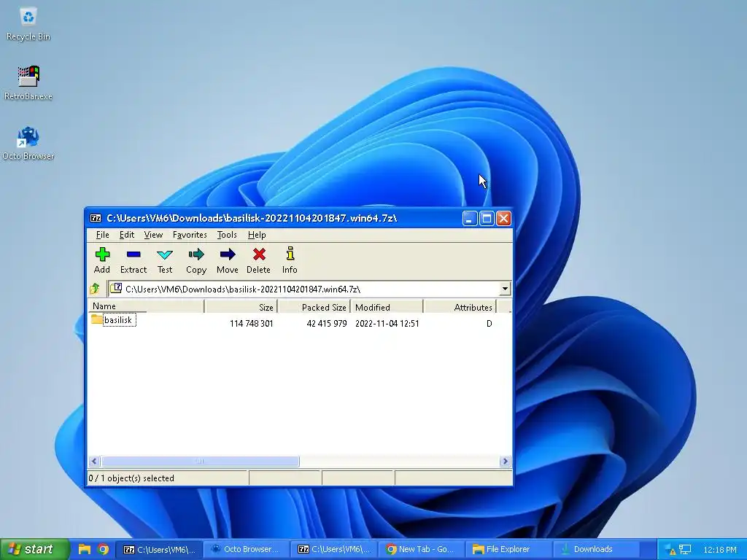Viewport: 747px width, 560px height.
Task: Select the Octo Browser desktop shortcut
Action: click(x=28, y=144)
